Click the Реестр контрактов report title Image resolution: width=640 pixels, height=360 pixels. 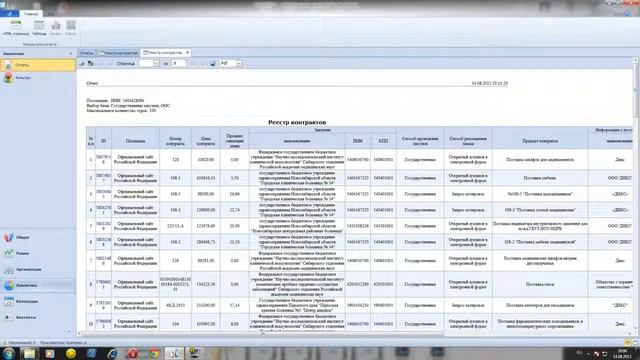[x=297, y=122]
